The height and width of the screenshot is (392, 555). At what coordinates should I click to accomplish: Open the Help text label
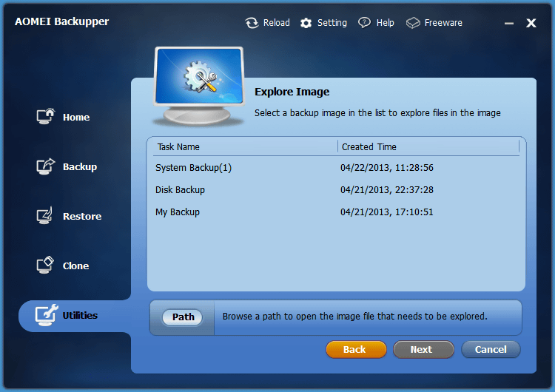(x=385, y=23)
